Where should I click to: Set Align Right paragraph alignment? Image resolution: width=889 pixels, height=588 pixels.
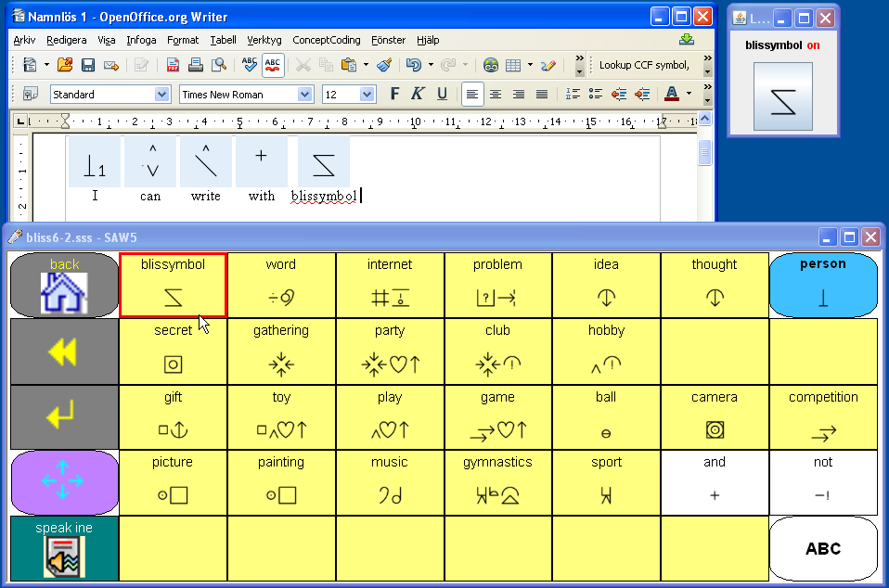519,94
